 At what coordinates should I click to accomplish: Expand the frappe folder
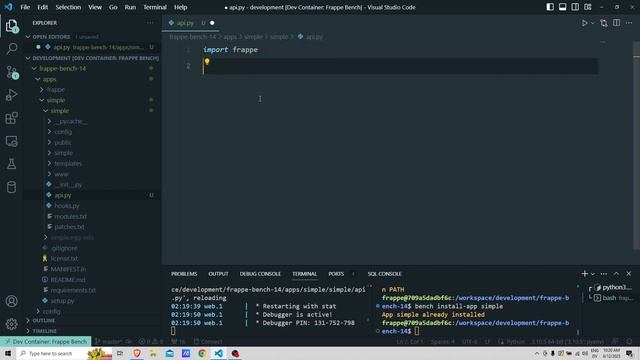(x=56, y=89)
